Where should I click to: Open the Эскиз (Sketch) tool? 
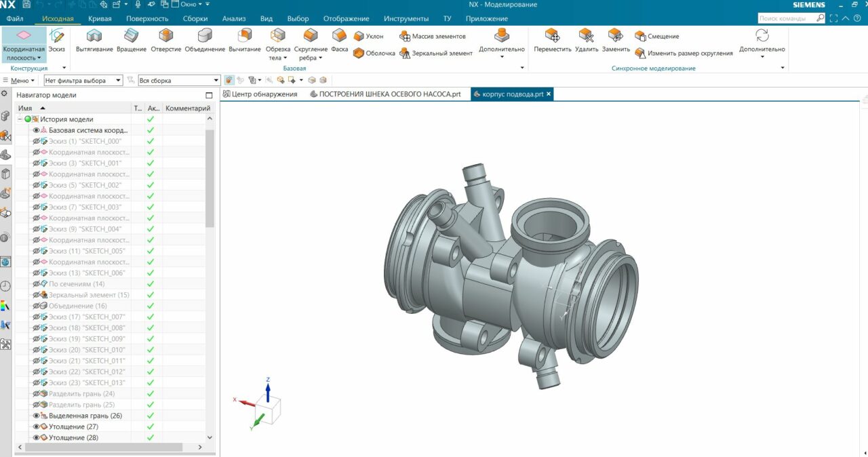click(56, 37)
